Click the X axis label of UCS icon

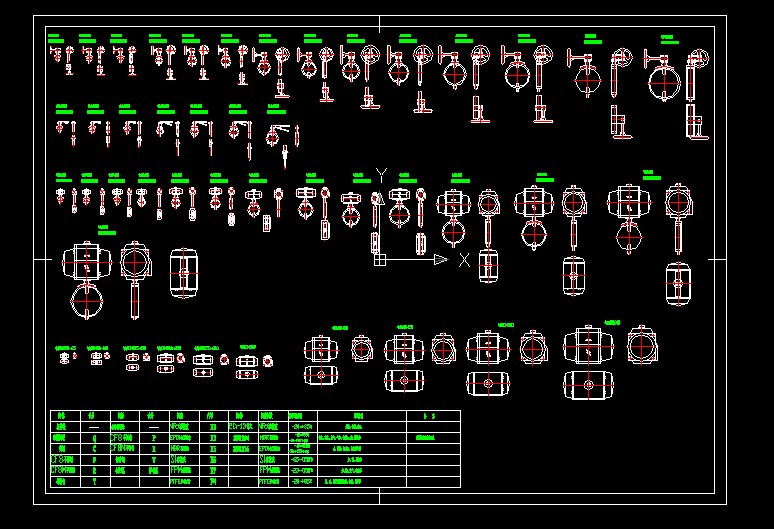click(x=464, y=260)
